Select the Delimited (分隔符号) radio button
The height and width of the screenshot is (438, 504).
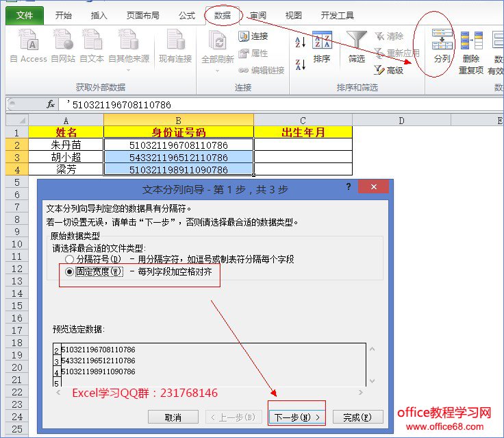coord(69,259)
